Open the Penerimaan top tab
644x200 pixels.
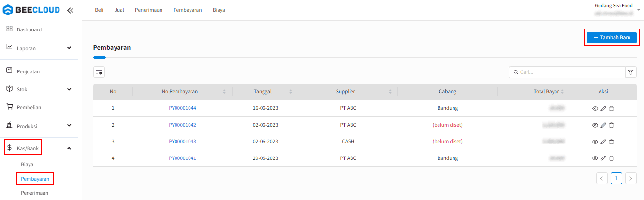point(148,10)
